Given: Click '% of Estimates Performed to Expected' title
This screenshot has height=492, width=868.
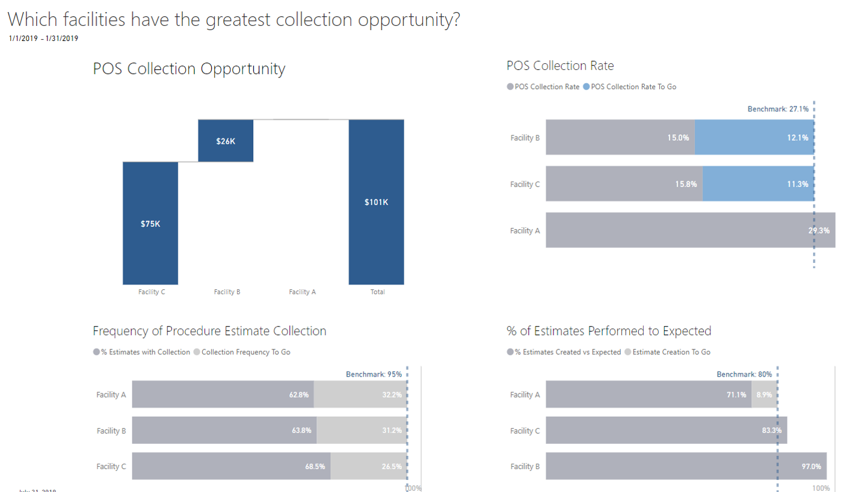Looking at the screenshot, I should click(609, 331).
